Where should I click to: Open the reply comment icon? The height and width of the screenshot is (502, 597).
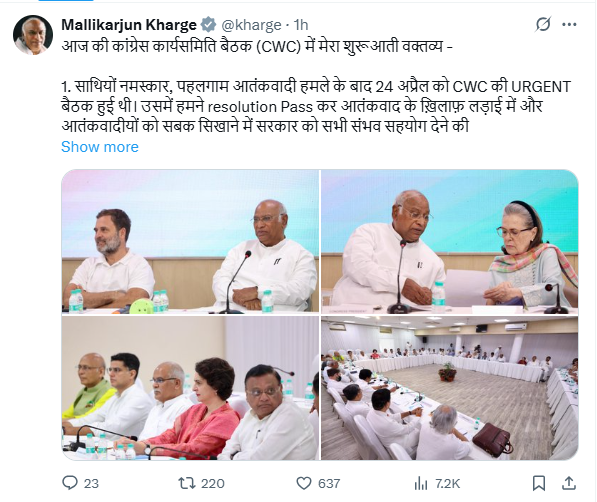click(x=70, y=483)
